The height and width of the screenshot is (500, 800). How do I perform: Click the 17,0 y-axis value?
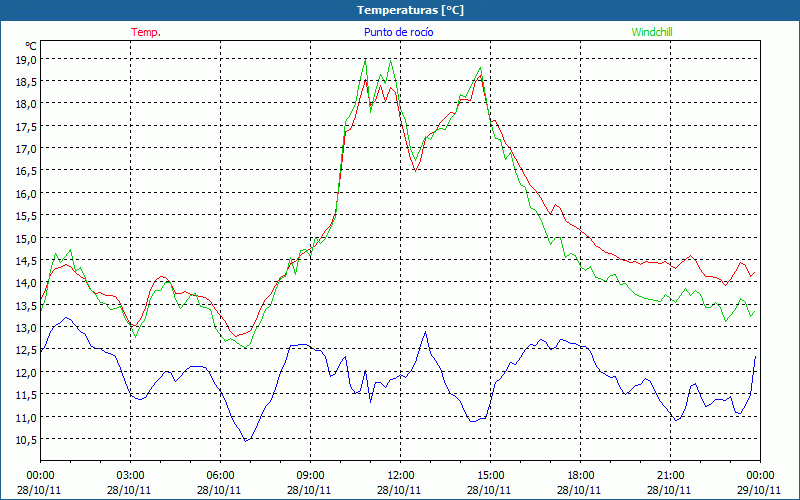coord(27,148)
